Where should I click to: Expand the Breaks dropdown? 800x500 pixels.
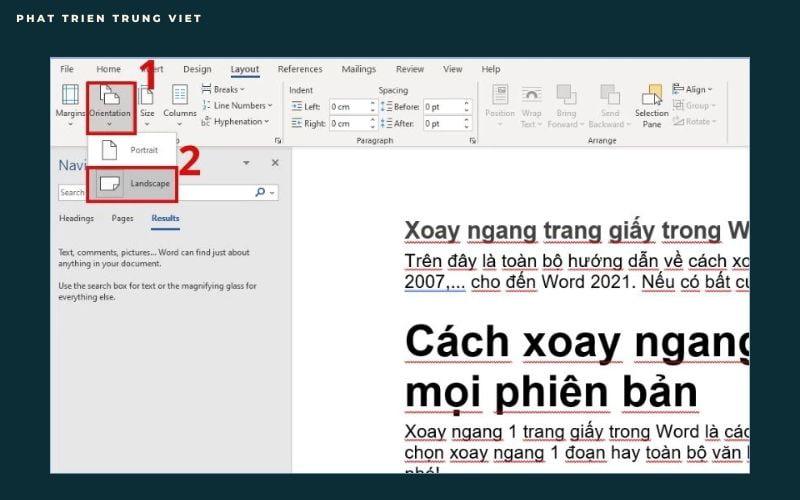pos(225,89)
